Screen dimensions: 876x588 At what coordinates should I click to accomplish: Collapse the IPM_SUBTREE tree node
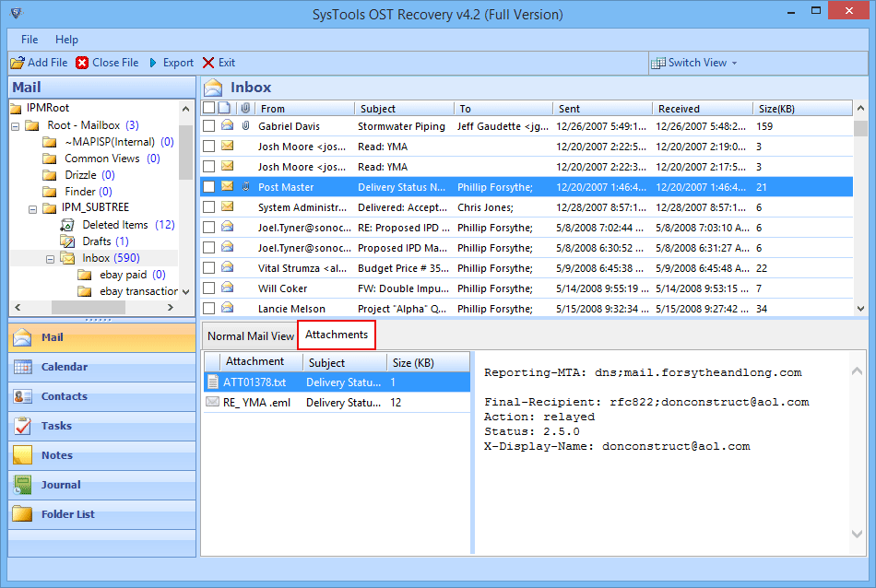(33, 209)
